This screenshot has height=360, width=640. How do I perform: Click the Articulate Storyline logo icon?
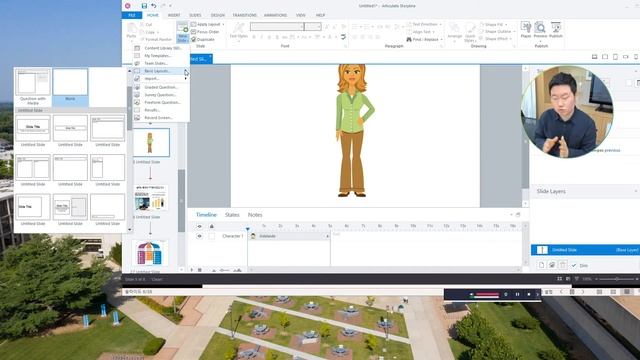(127, 6)
